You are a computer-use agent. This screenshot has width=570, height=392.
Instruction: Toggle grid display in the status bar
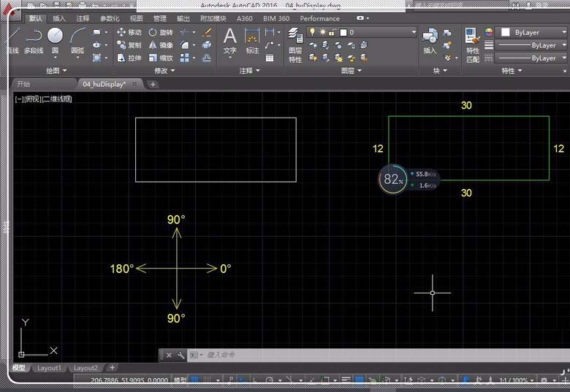[195, 380]
